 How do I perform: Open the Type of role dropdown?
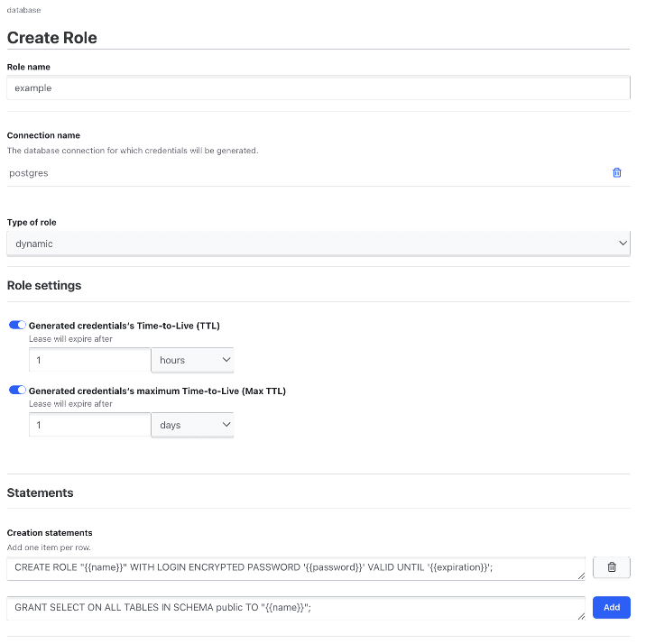(x=318, y=244)
